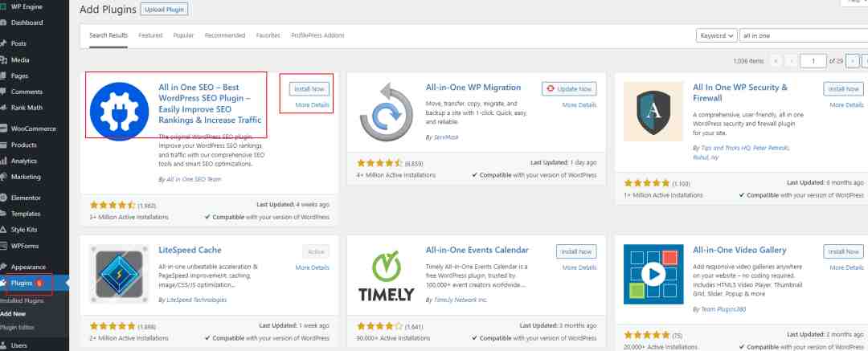
Task: View More Details for Events Calendar
Action: 579,267
